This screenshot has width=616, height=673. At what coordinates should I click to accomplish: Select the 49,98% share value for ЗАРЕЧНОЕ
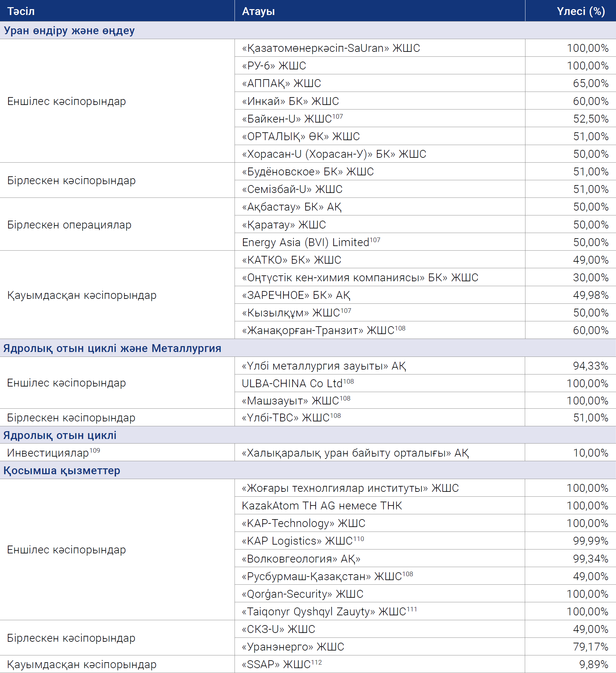click(591, 295)
